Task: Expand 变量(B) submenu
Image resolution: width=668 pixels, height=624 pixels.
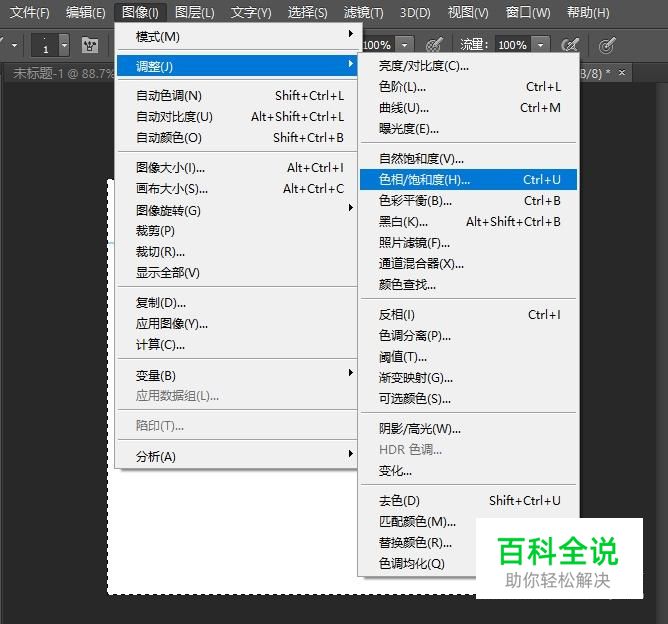Action: tap(237, 375)
